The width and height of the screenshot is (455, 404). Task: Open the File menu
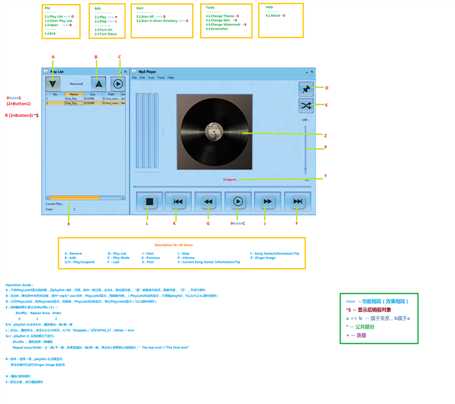tap(134, 78)
